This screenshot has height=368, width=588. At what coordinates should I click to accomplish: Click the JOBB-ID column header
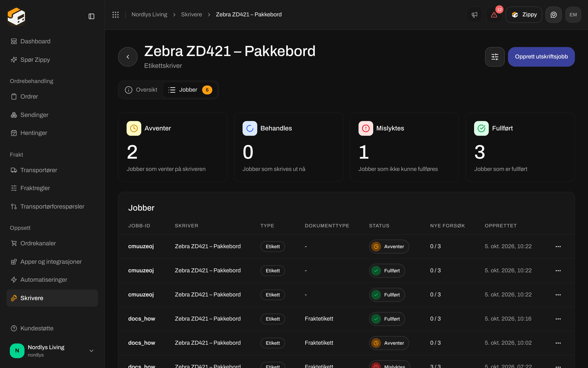tap(139, 226)
